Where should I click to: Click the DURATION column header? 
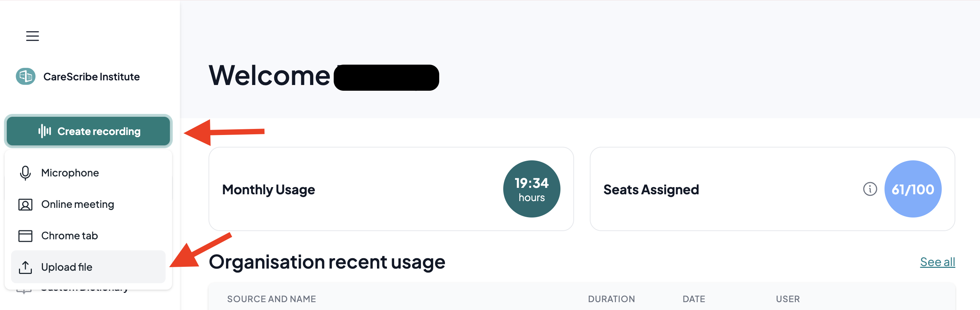pos(611,299)
